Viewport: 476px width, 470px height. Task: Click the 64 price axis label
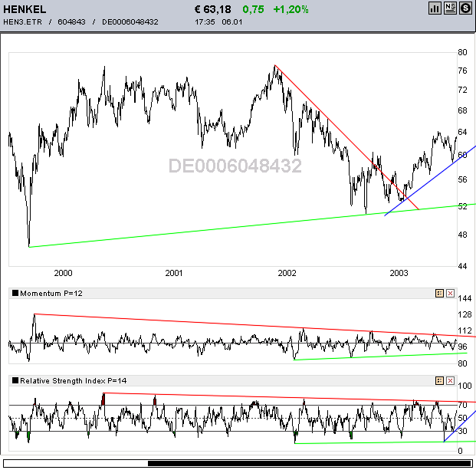coord(462,132)
